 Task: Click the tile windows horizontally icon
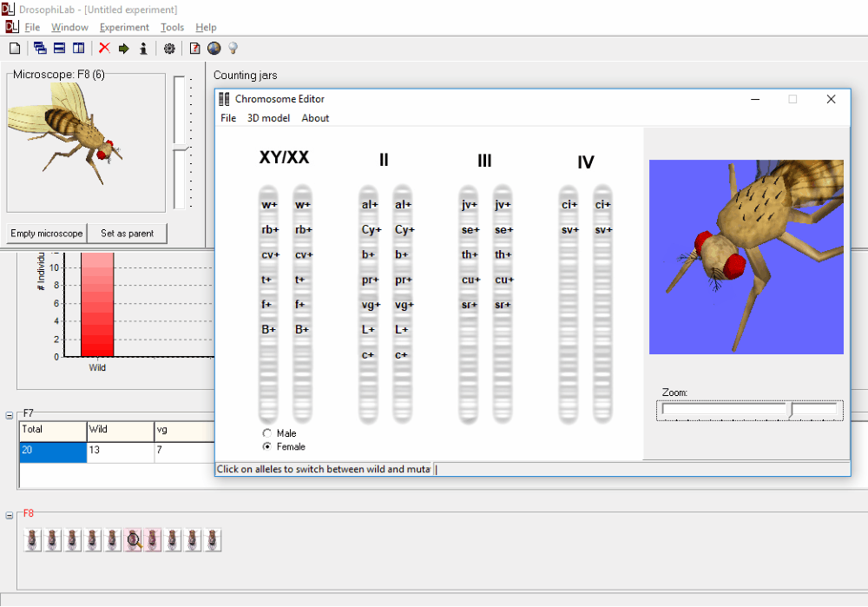(59, 48)
